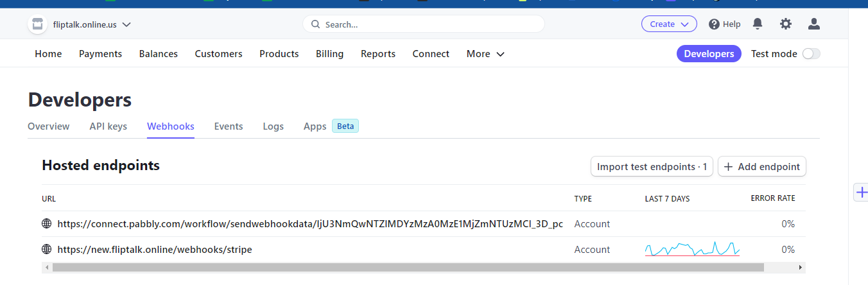Screen dimensions: 868x285
Task: Click 0% error rate in fliptalk stripe row
Action: [x=788, y=250]
